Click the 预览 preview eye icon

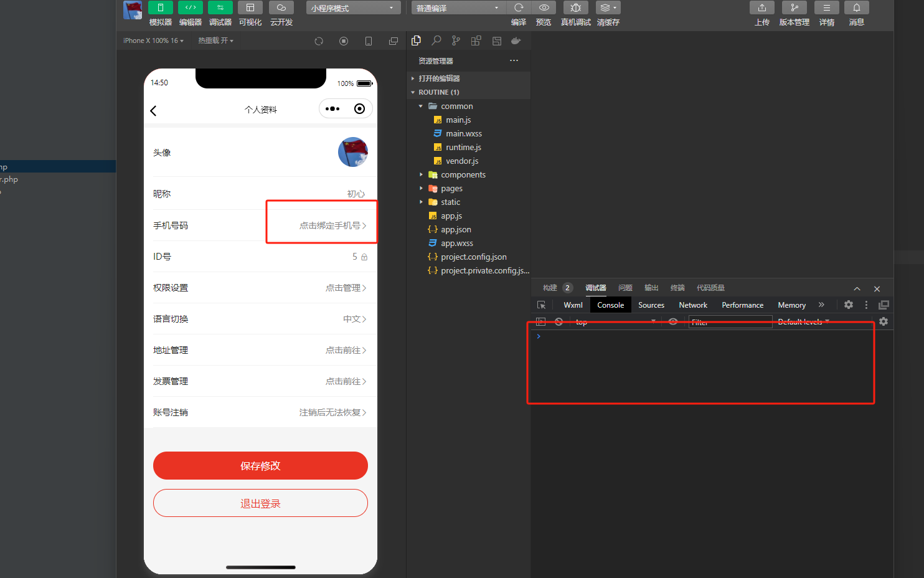point(544,7)
